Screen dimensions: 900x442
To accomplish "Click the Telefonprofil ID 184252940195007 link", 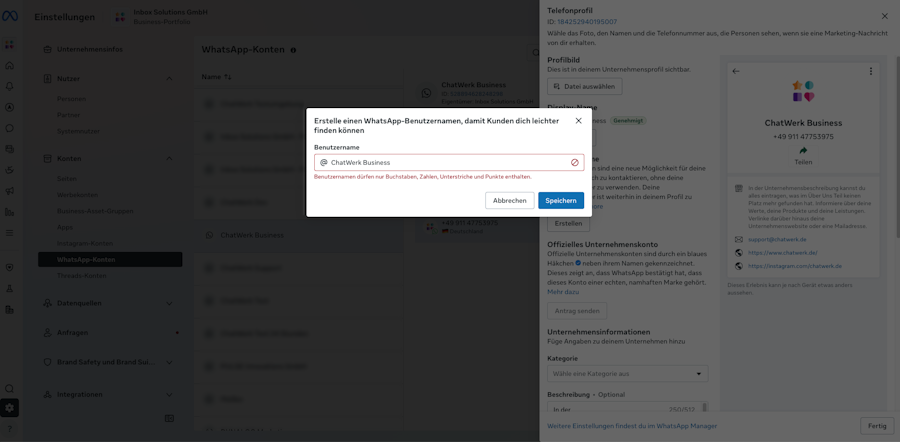I will (587, 22).
